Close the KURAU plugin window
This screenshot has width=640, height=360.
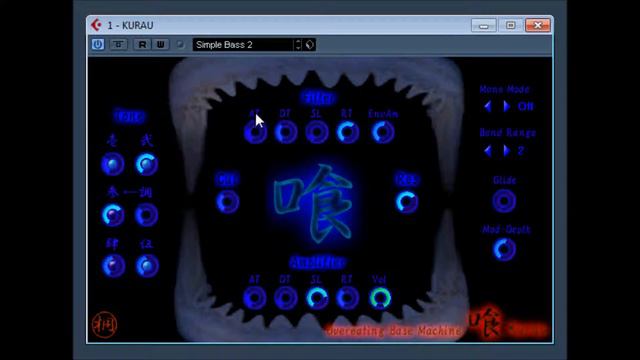pyautogui.click(x=538, y=25)
